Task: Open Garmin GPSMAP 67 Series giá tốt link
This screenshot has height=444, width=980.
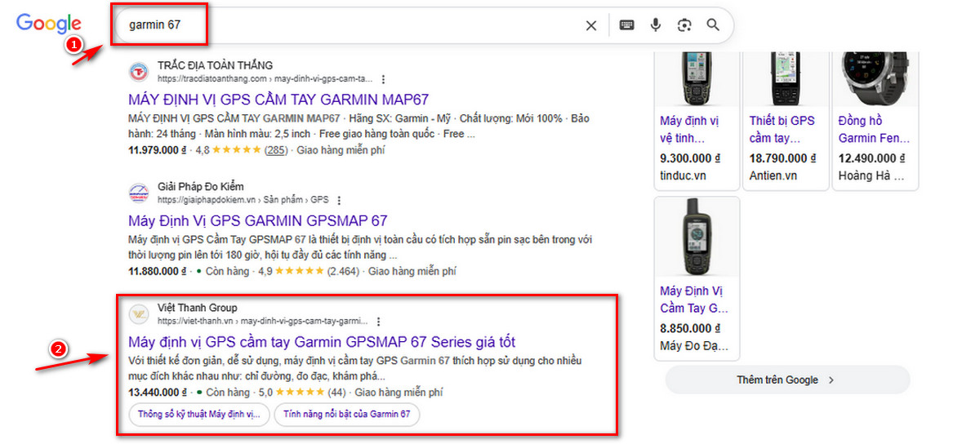Action: click(x=322, y=341)
